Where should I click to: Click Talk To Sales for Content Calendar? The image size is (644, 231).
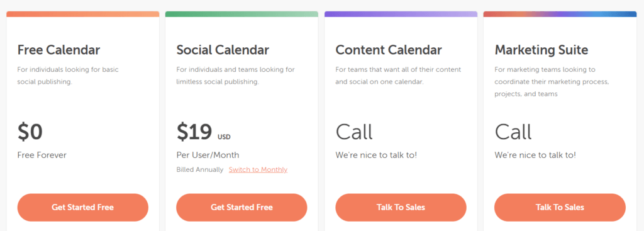pyautogui.click(x=401, y=208)
